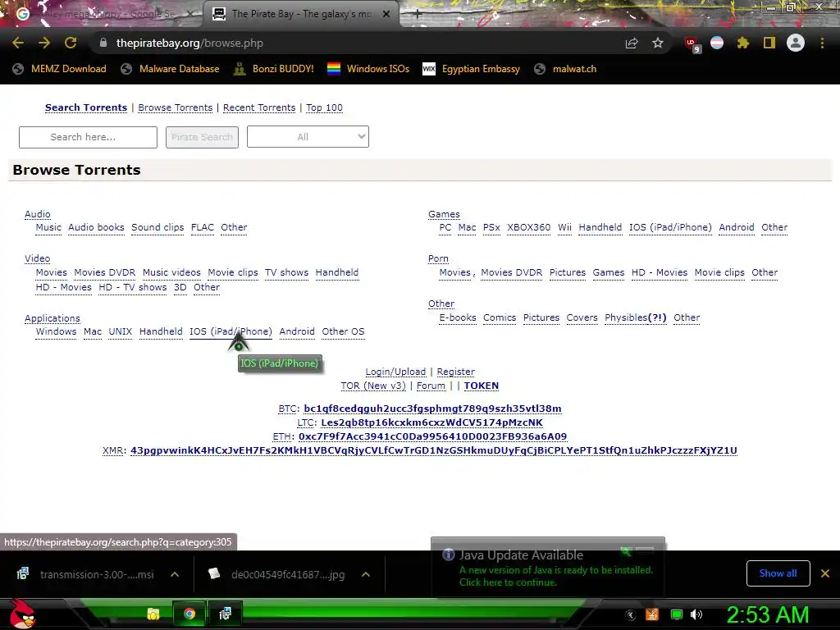Open the E-books category
This screenshot has height=630, width=840.
point(458,317)
